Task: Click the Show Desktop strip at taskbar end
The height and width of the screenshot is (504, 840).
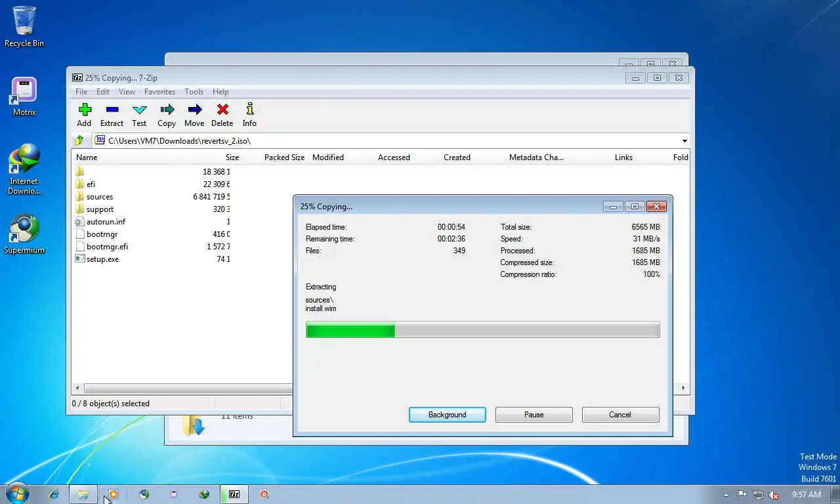Action: click(x=835, y=494)
